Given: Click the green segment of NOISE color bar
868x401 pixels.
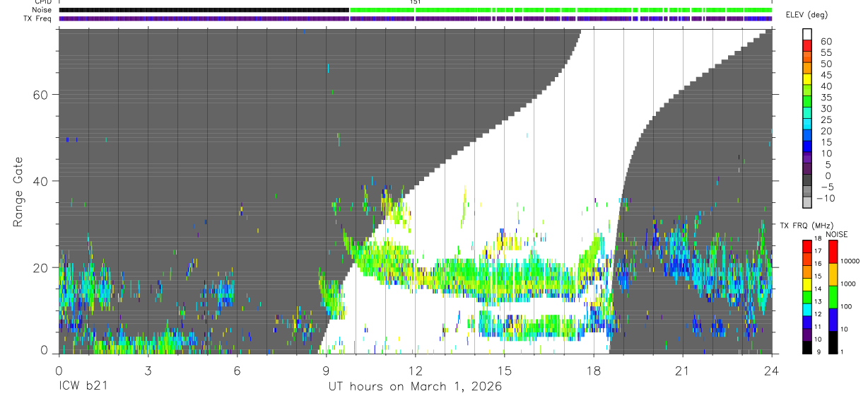Looking at the screenshot, I should (x=833, y=297).
